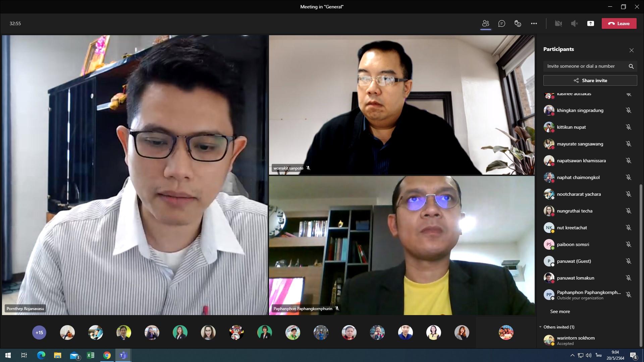Close the Participants panel

pyautogui.click(x=631, y=50)
